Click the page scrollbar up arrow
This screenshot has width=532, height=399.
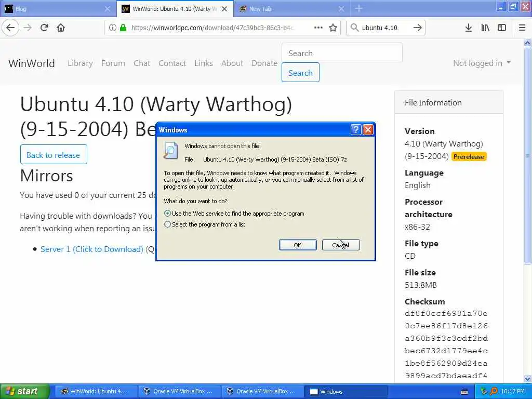[527, 43]
